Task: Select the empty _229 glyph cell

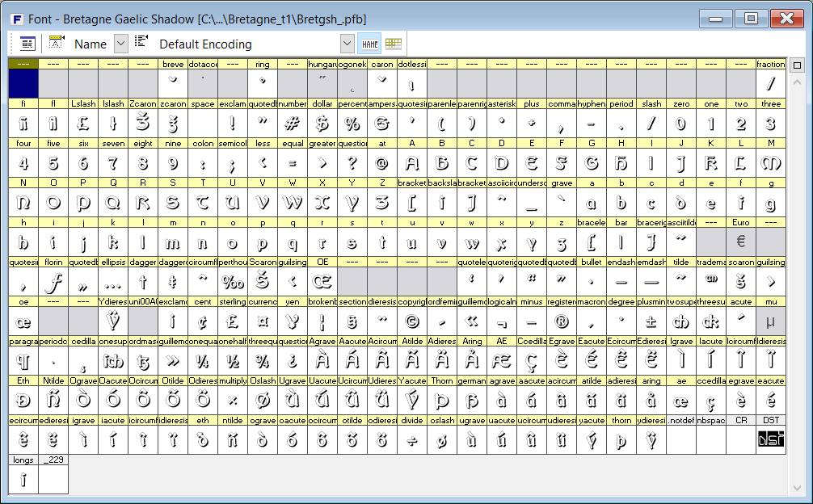Action: coord(53,480)
